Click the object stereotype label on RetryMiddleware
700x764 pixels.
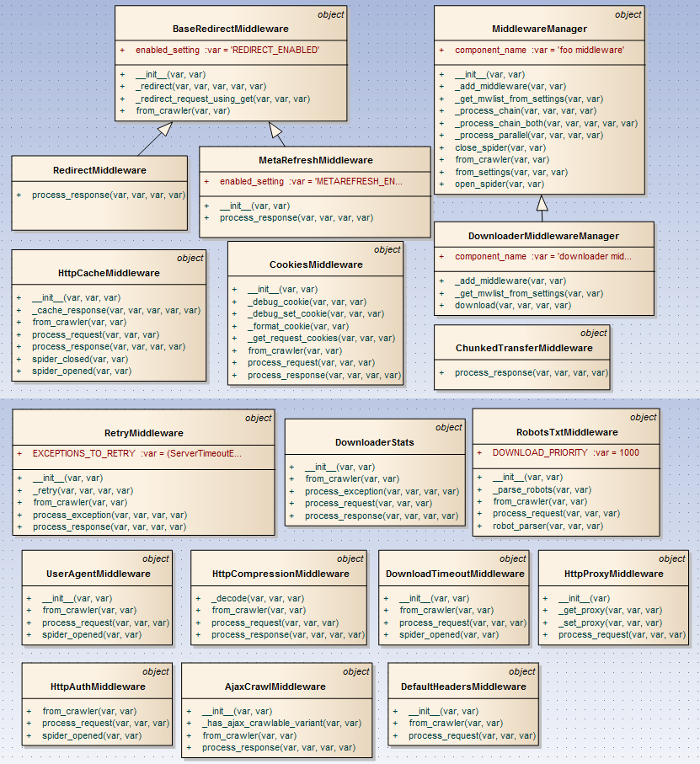(x=258, y=418)
